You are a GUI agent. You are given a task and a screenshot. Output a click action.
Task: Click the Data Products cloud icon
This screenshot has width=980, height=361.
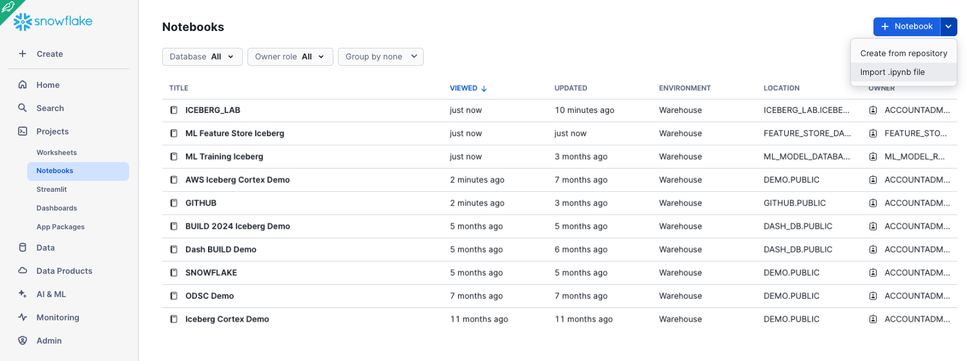(23, 271)
